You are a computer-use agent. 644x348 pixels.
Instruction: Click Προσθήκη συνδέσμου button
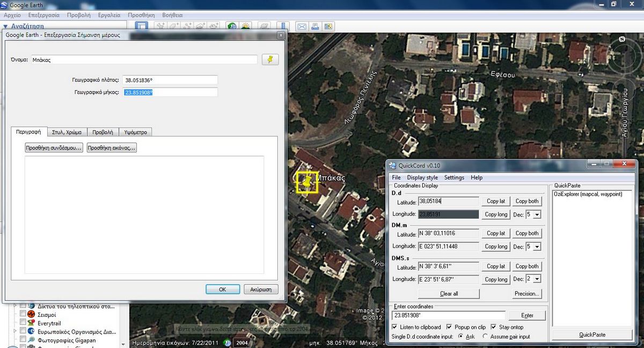click(54, 148)
